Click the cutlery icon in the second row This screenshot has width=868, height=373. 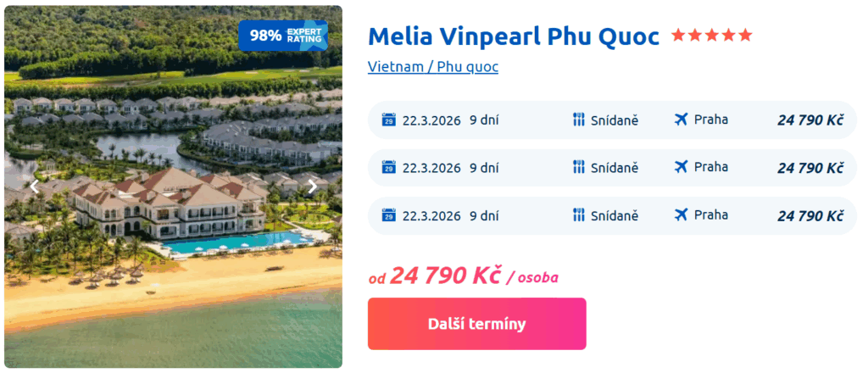[579, 167]
